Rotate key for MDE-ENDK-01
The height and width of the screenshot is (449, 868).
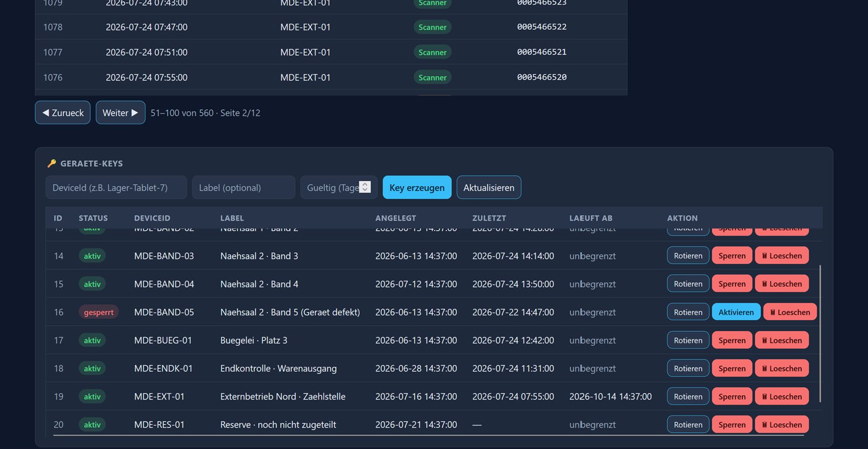[688, 369]
